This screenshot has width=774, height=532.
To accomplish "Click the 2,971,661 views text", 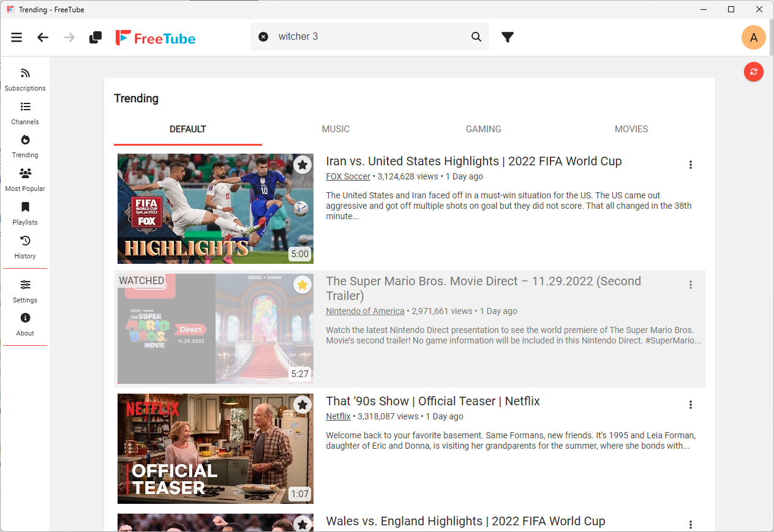I will pyautogui.click(x=442, y=311).
